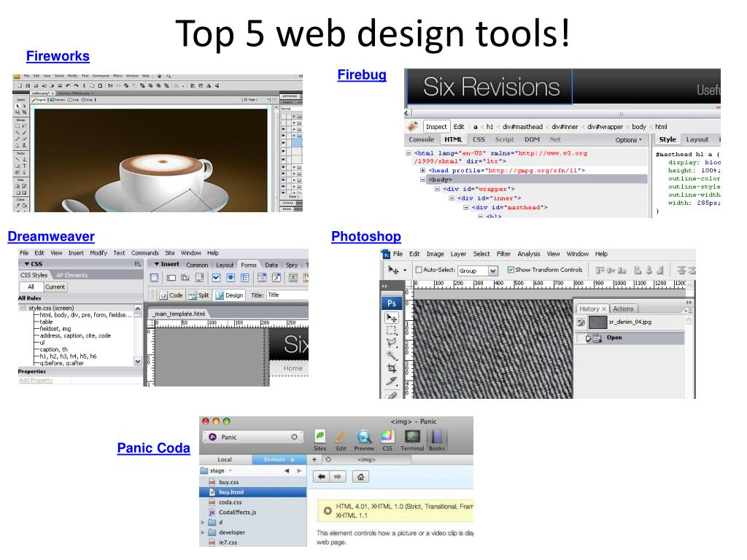Switch to Firebug's CSS tab
Screen dimensions: 747x560
(x=479, y=139)
